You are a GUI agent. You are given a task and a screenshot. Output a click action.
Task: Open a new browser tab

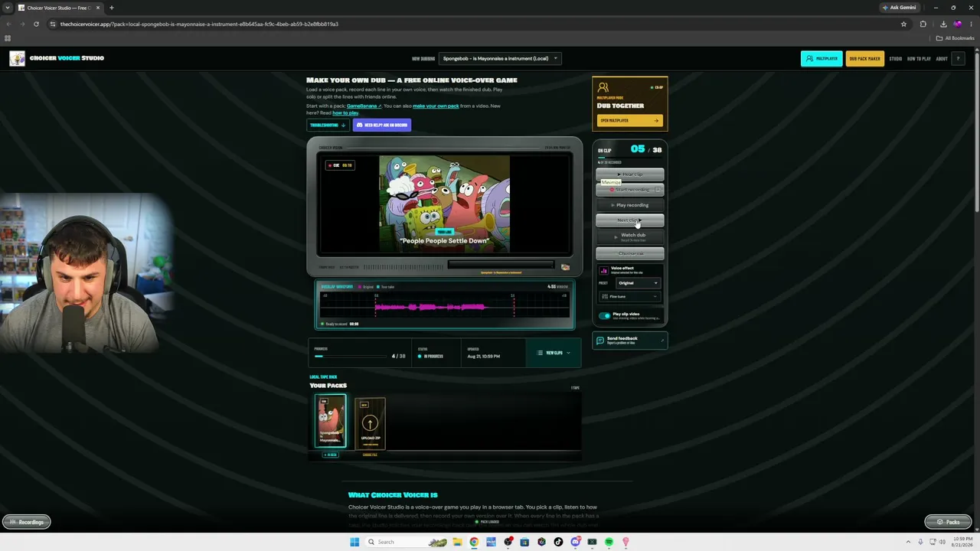coord(111,8)
